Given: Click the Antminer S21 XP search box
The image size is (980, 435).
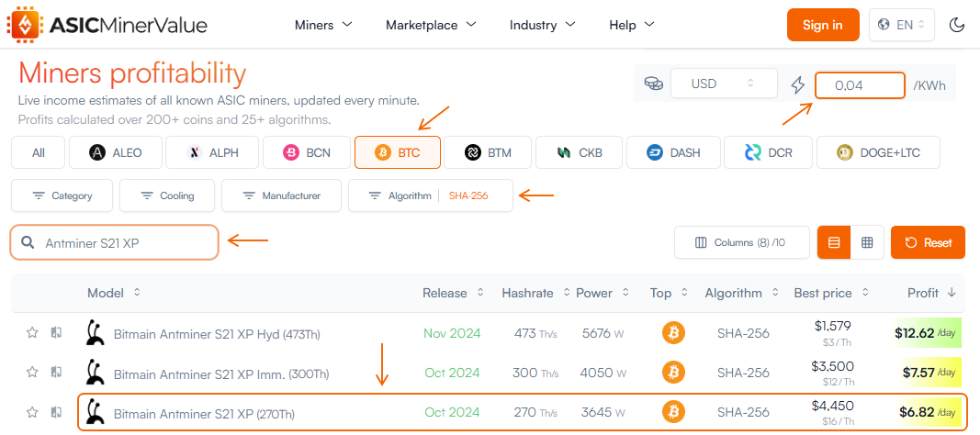Looking at the screenshot, I should point(115,242).
